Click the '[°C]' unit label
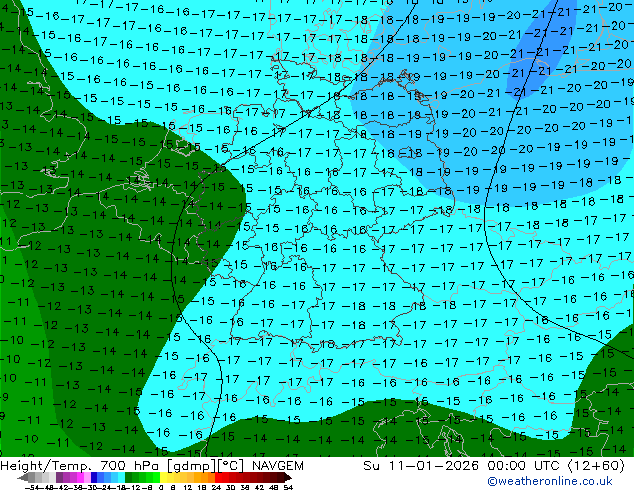The height and width of the screenshot is (490, 634). (x=230, y=466)
